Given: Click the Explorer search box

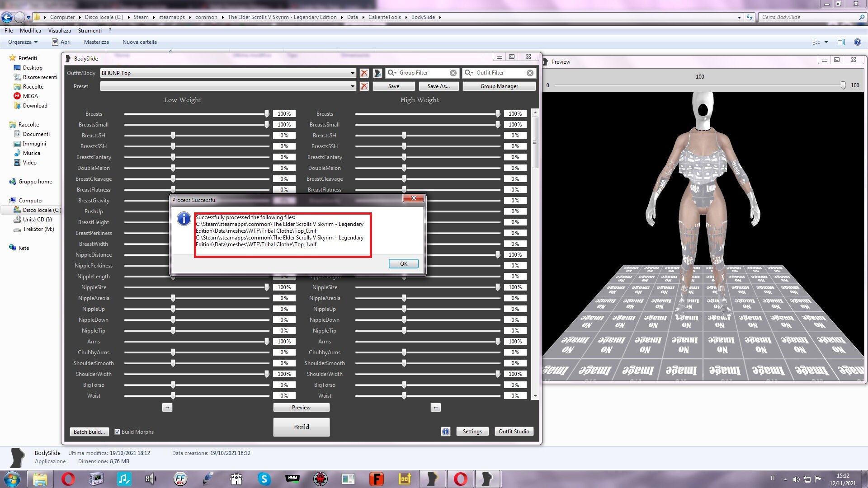Looking at the screenshot, I should click(x=811, y=17).
